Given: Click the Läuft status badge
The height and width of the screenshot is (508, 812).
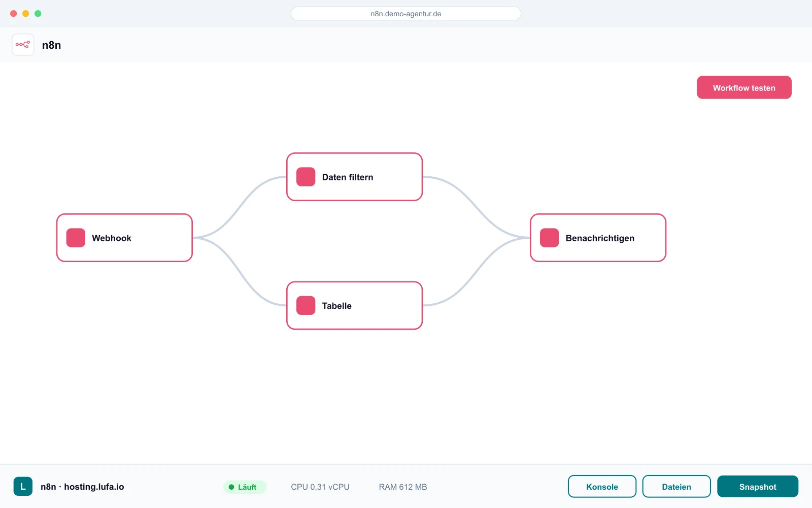Looking at the screenshot, I should [245, 487].
